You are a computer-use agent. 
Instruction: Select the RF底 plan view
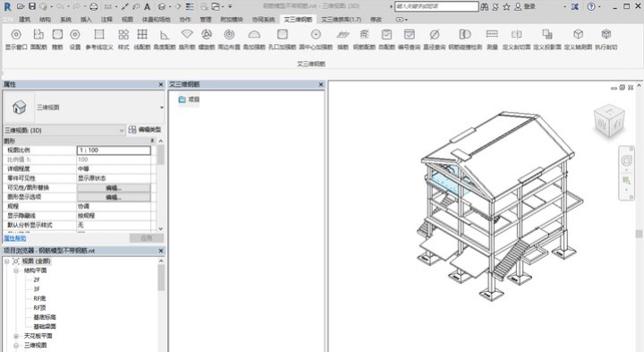(39, 298)
